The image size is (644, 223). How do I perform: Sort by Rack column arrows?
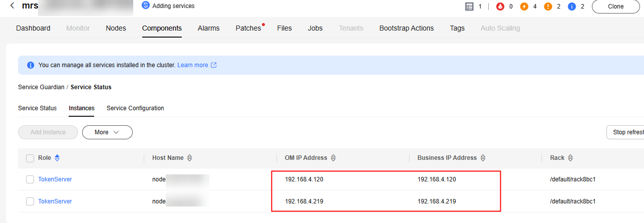(570, 158)
